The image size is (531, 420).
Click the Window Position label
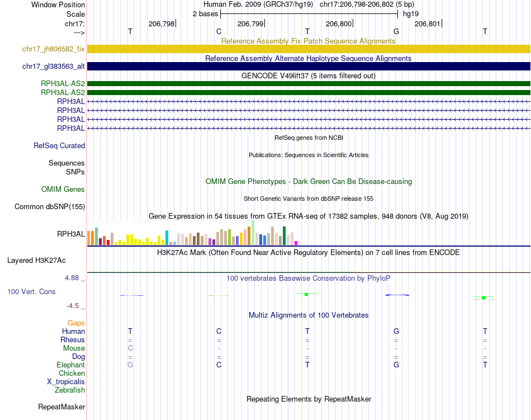pyautogui.click(x=58, y=4)
